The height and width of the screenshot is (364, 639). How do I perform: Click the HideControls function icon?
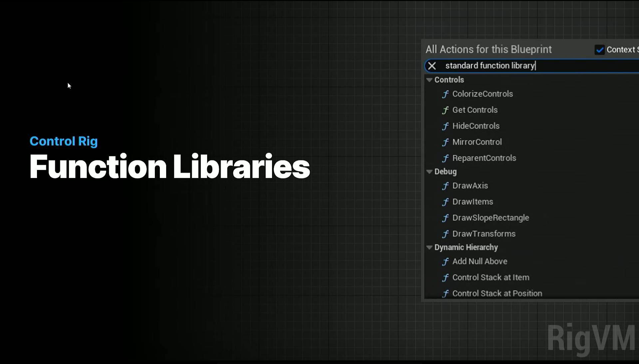click(x=445, y=126)
